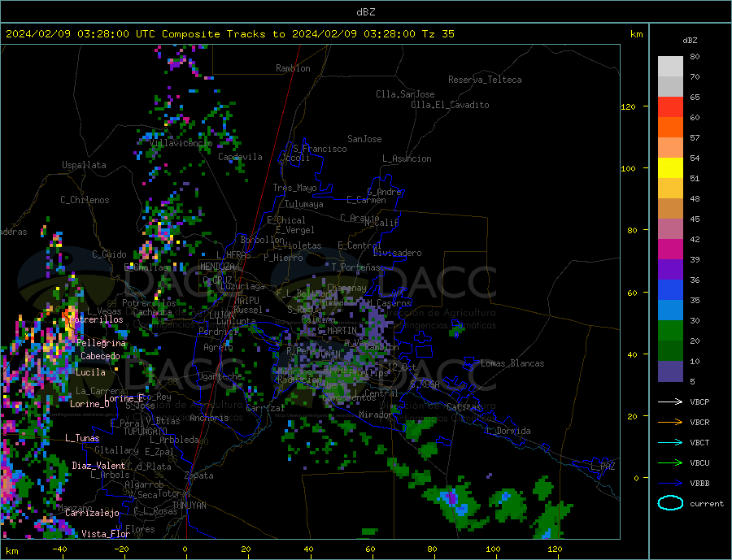Pick the bright green 20-30 dBZ color band
The image size is (732, 560).
(x=670, y=331)
